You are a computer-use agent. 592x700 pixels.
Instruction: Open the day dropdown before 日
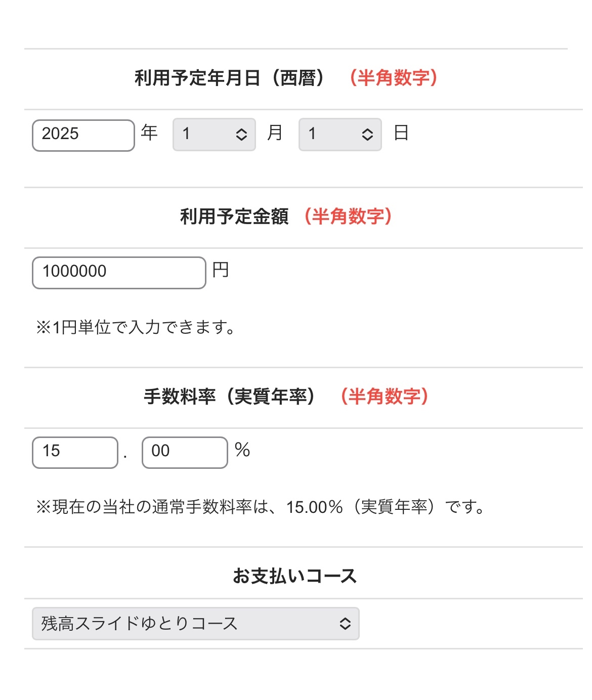click(x=340, y=135)
